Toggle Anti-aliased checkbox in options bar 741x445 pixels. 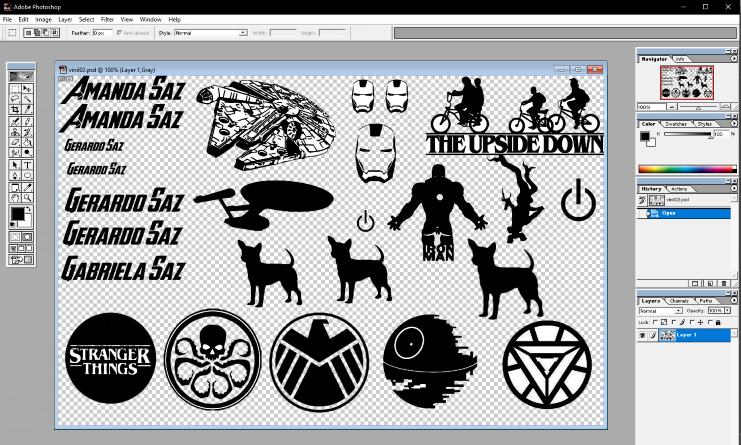[119, 33]
